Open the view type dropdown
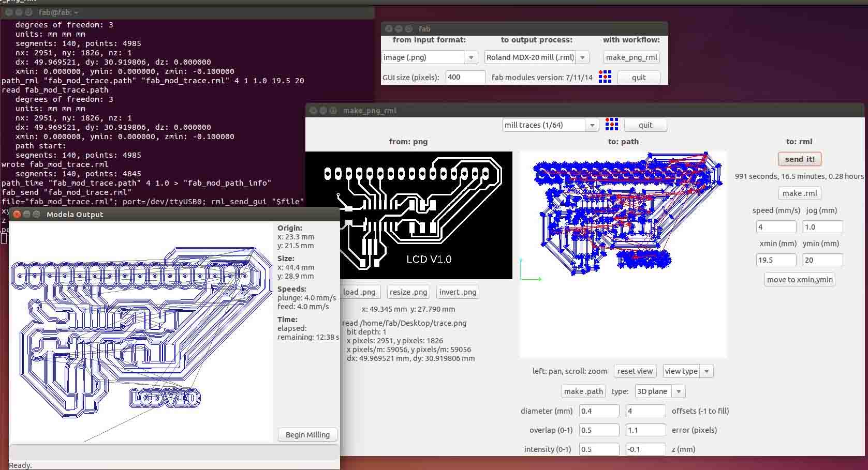Viewport: 868px width, 470px height. coord(688,371)
